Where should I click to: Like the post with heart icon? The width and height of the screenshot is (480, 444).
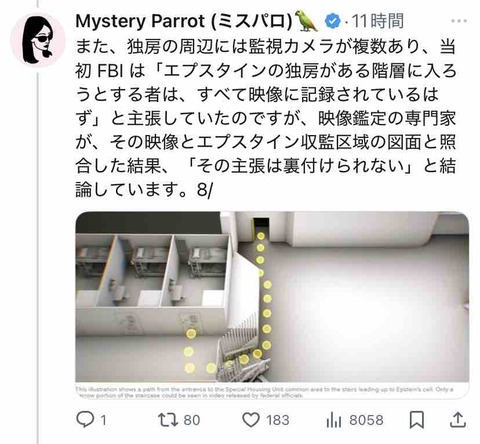(251, 420)
